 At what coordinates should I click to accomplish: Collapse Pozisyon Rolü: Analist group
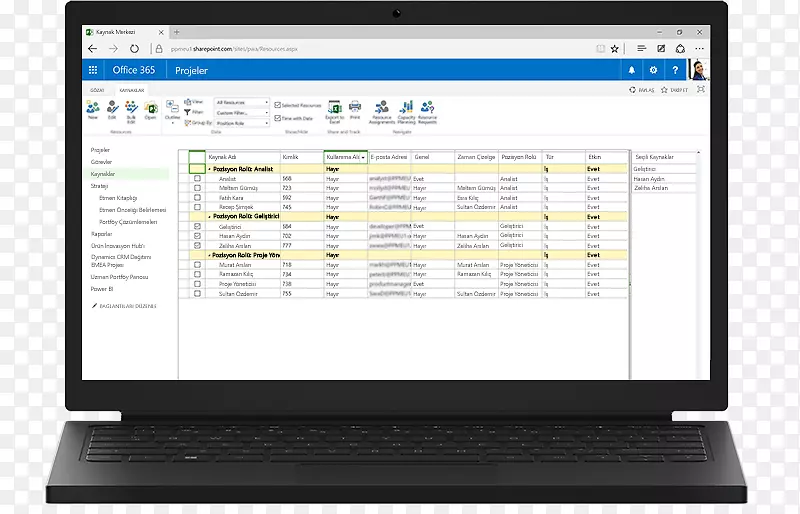point(210,169)
